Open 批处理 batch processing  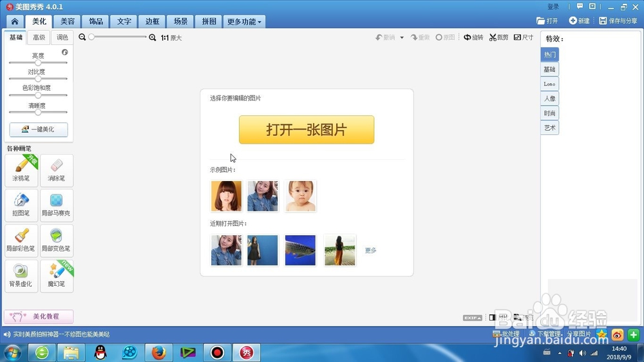pyautogui.click(x=506, y=334)
